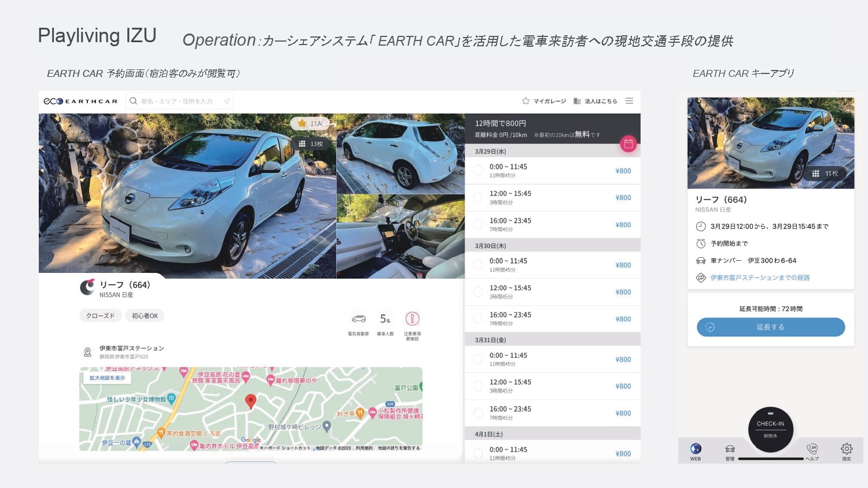Click 拡大地図を表示 on the map

(107, 378)
